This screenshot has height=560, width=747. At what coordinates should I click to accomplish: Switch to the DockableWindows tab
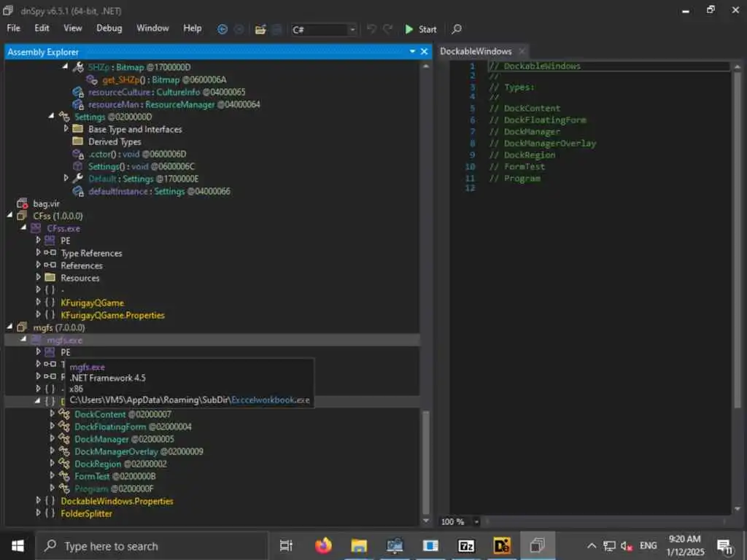(476, 52)
